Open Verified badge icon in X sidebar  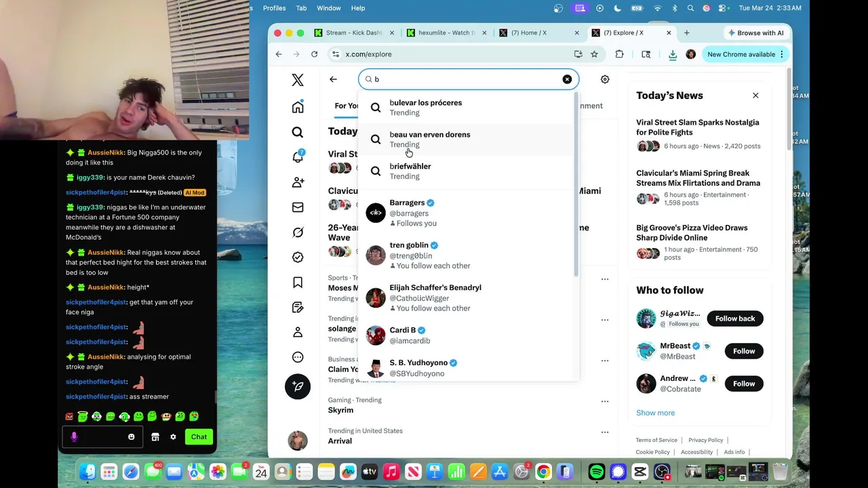point(298,258)
